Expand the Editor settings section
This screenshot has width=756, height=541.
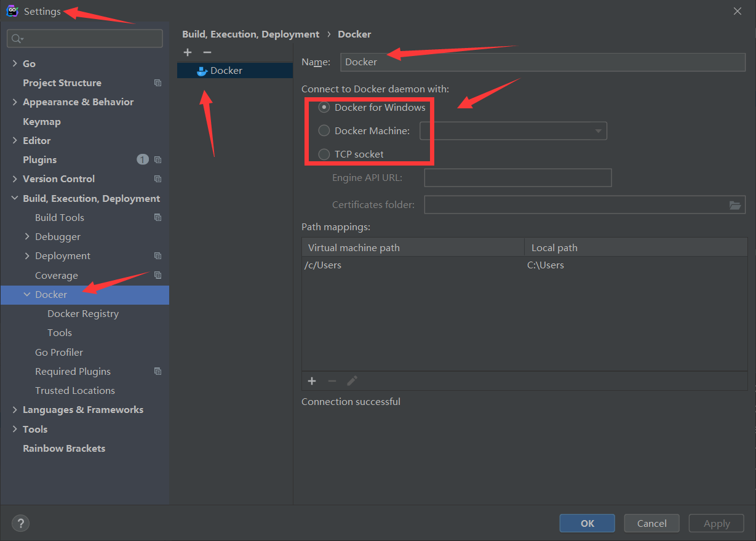(15, 140)
